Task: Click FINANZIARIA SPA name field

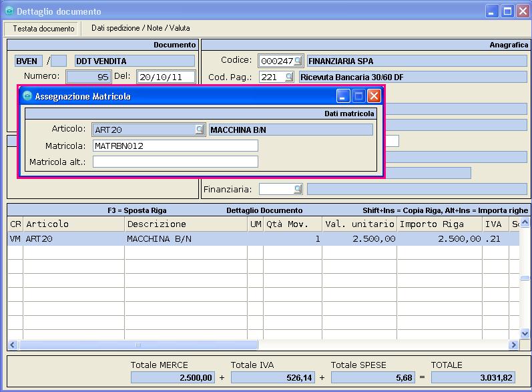Action: pyautogui.click(x=417, y=61)
